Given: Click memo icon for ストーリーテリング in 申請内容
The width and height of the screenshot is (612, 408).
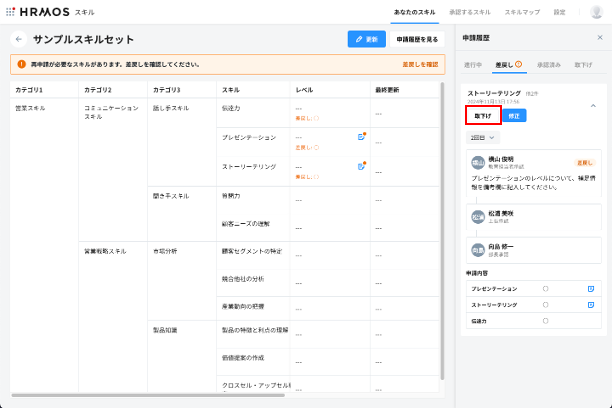Looking at the screenshot, I should [591, 303].
